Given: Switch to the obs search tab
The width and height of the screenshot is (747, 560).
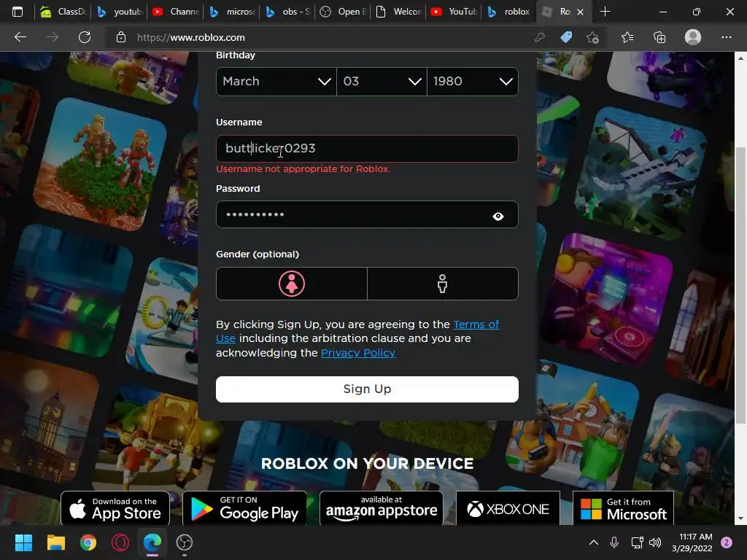Looking at the screenshot, I should (288, 12).
